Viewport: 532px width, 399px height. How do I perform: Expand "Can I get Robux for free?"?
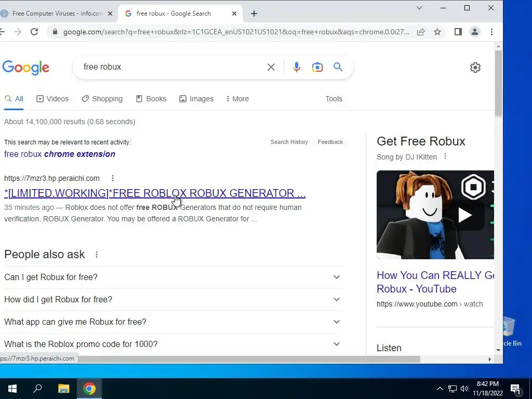click(174, 277)
